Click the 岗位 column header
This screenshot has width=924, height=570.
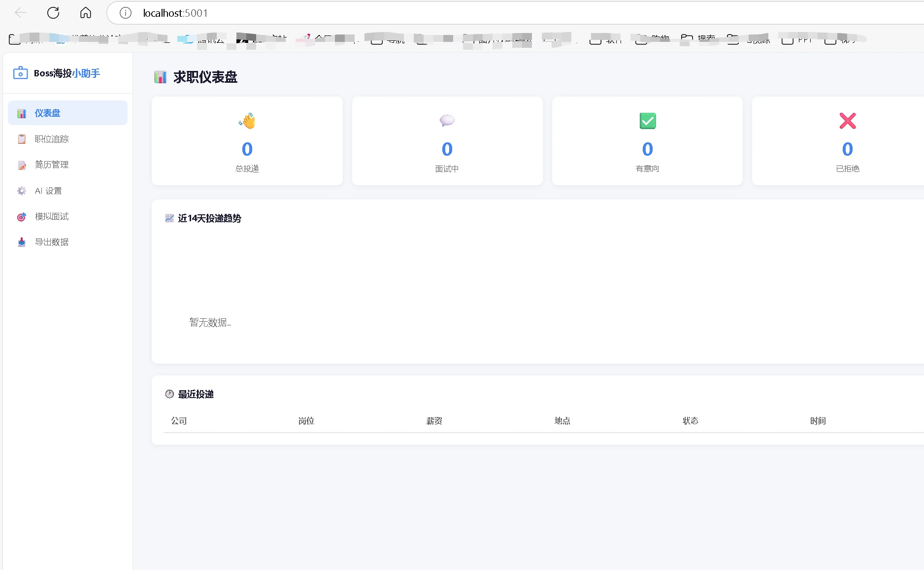tap(306, 421)
